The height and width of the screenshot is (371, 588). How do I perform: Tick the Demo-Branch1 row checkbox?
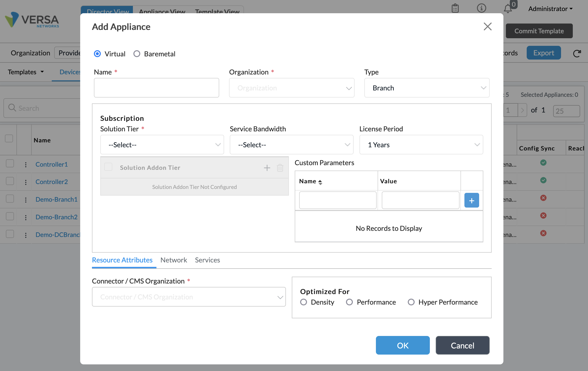pos(10,198)
